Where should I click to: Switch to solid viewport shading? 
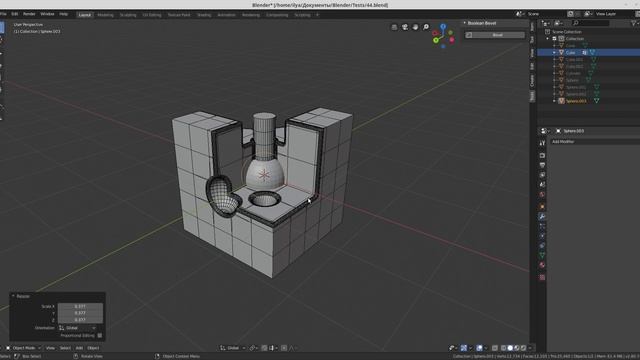point(510,348)
